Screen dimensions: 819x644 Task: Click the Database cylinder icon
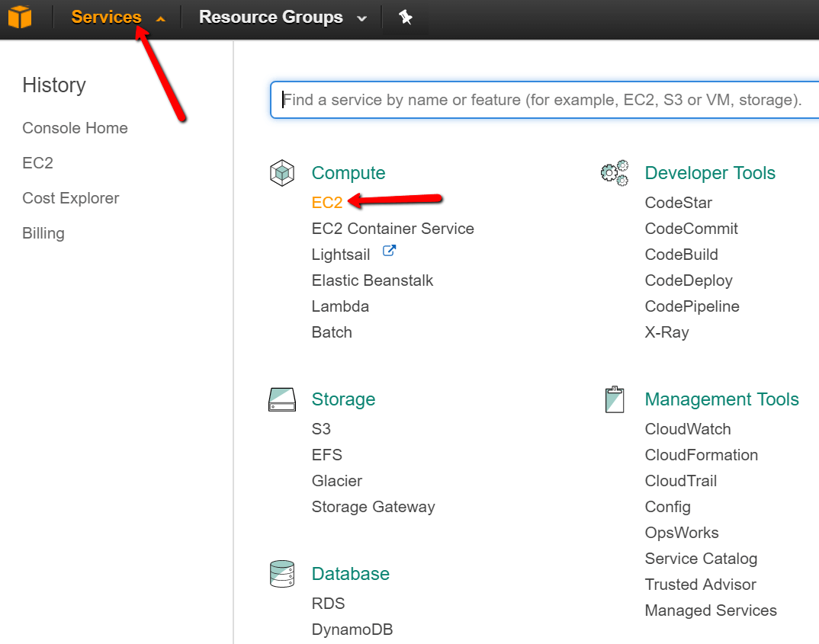(x=282, y=574)
